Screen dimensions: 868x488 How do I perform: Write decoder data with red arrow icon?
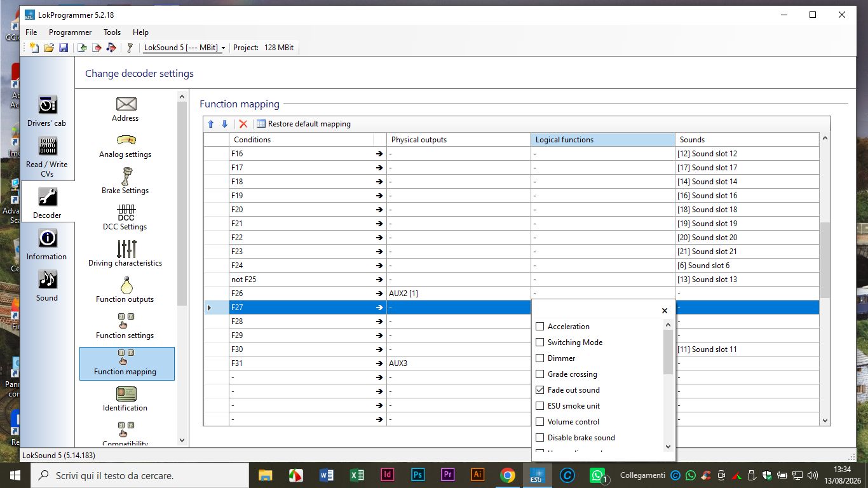pyautogui.click(x=97, y=48)
